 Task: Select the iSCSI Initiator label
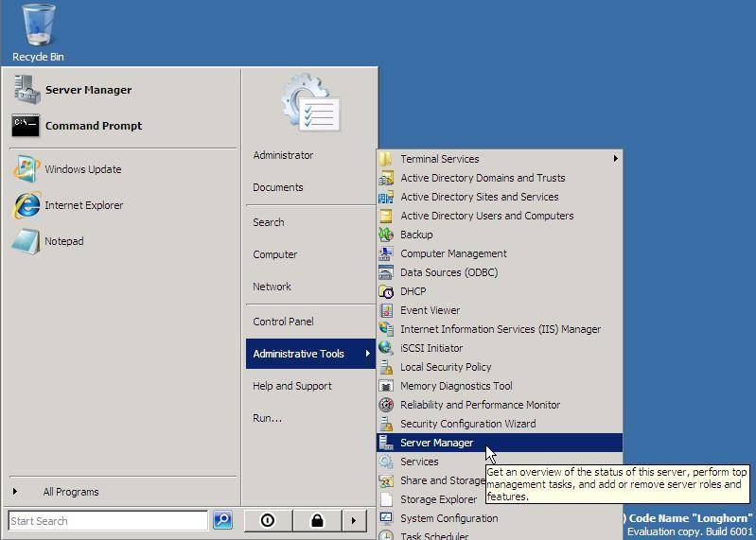(x=431, y=348)
